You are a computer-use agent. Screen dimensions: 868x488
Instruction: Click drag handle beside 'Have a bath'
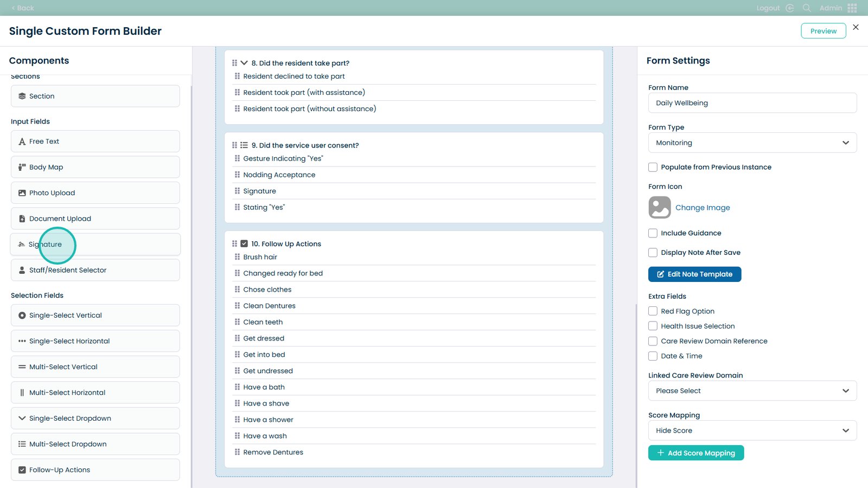[237, 387]
